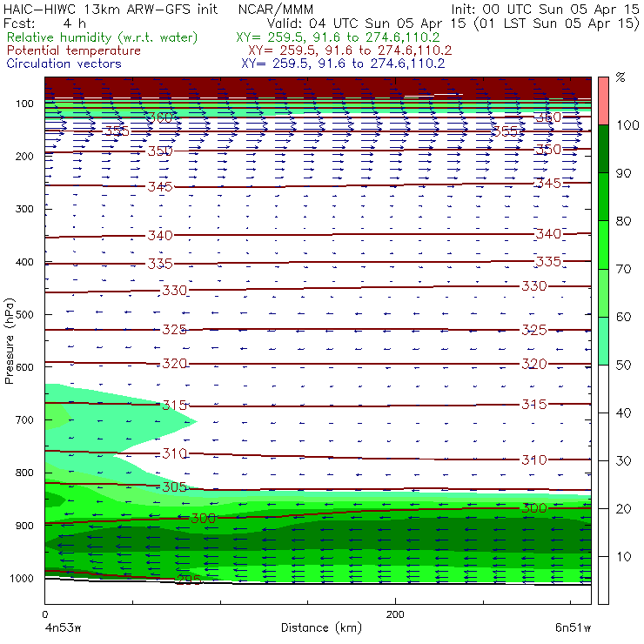Click the 'Pressure (hPa)' axis title
The image size is (644, 644).
tap(9, 341)
